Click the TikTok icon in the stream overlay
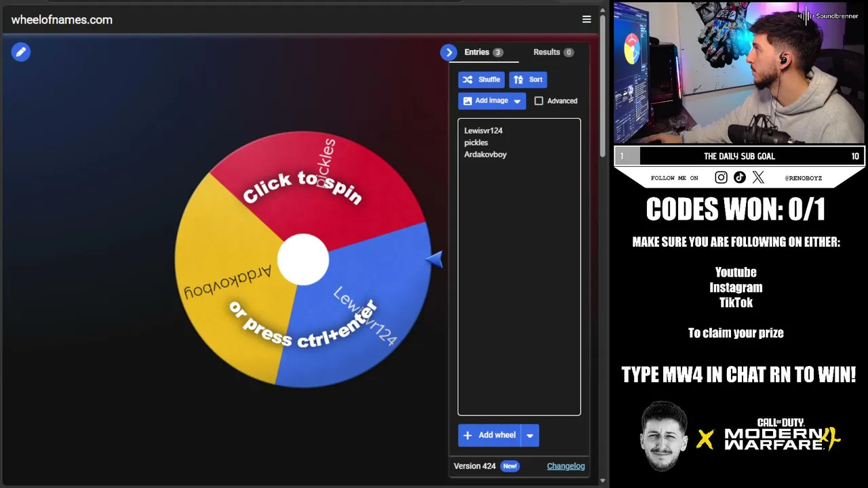This screenshot has height=488, width=868. 740,178
